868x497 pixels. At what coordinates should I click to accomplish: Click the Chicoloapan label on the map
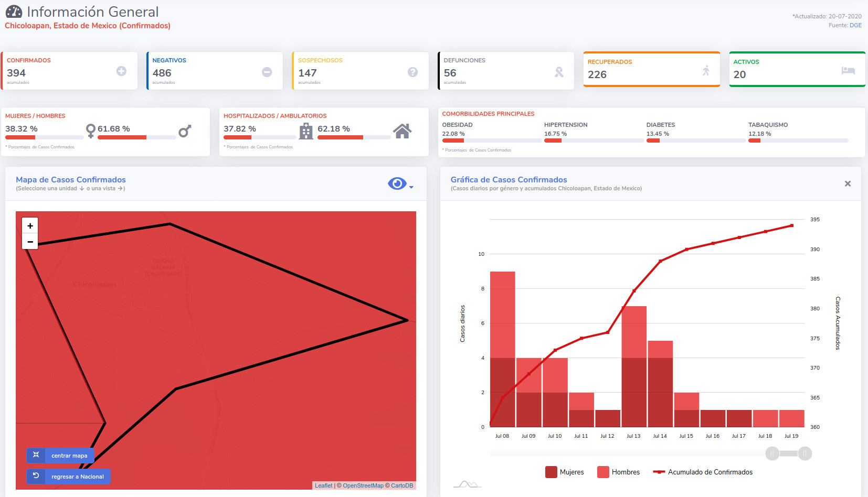94,284
